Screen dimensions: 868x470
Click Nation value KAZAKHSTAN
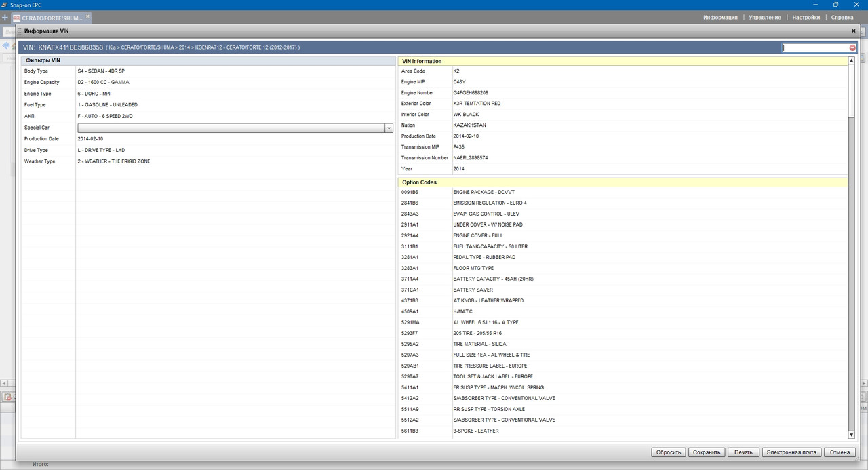click(x=469, y=125)
